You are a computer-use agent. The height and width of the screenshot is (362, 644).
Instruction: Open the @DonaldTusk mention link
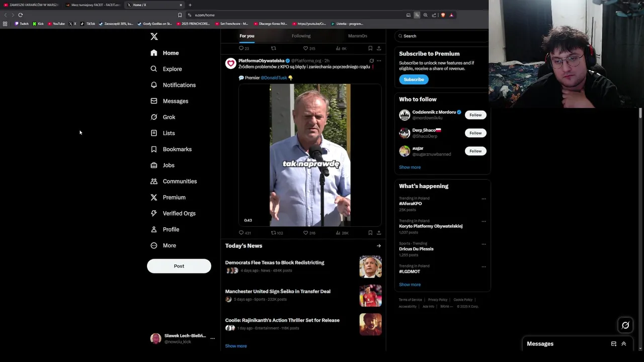coord(274,78)
